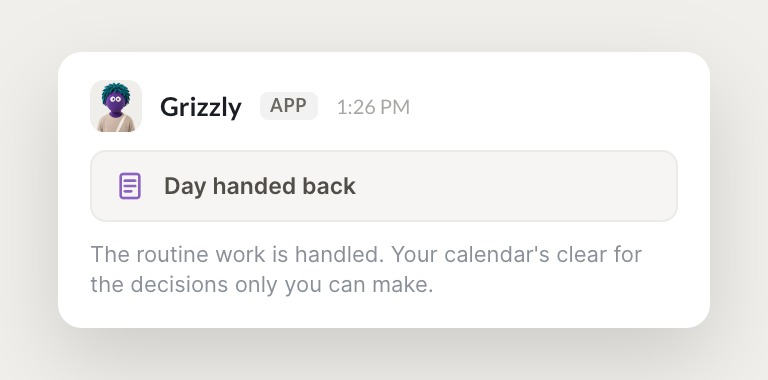The width and height of the screenshot is (768, 380).
Task: Click the gray backdrop outside the message card
Action: pos(382,24)
